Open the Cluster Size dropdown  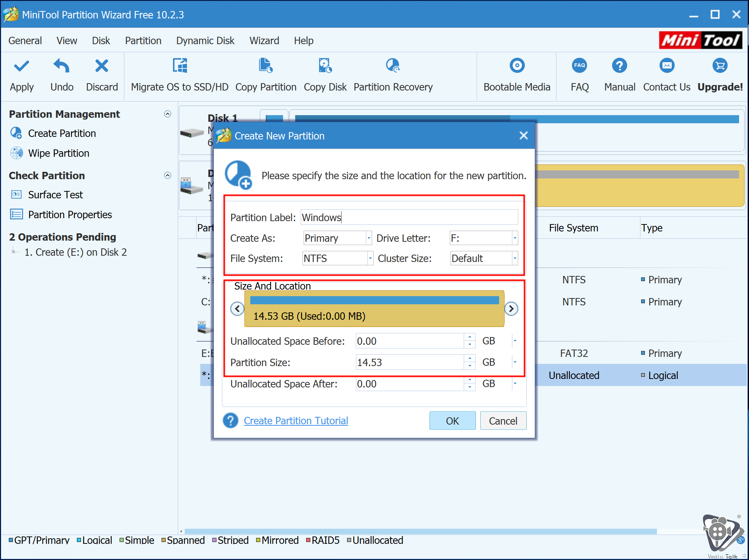pyautogui.click(x=515, y=258)
